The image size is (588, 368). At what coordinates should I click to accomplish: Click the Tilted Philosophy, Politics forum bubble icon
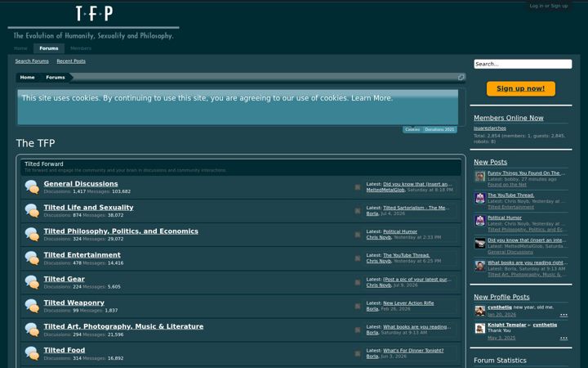click(x=32, y=234)
